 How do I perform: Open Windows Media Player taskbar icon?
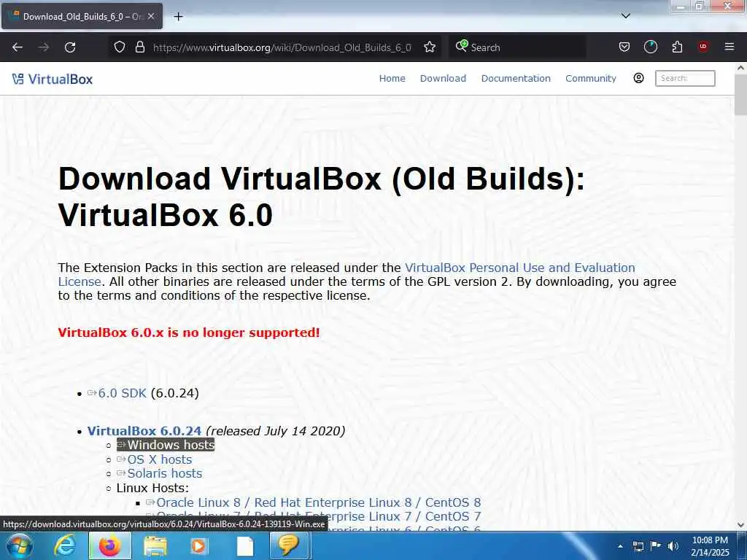coord(199,546)
